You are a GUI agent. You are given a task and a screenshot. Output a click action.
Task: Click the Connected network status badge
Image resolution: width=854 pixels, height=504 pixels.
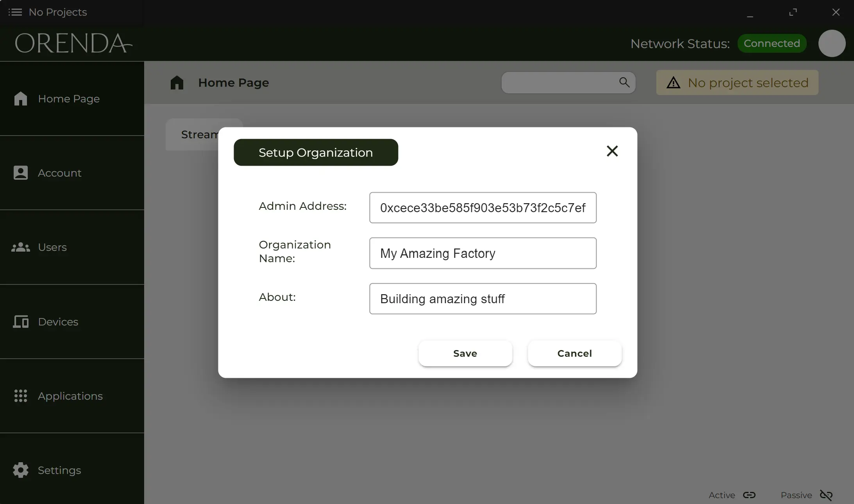click(x=771, y=43)
